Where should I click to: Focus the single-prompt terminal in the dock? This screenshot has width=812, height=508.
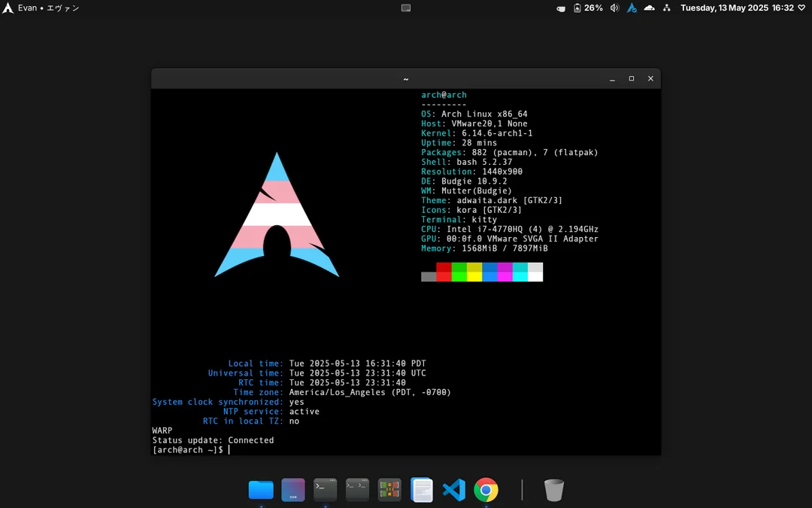(x=326, y=490)
